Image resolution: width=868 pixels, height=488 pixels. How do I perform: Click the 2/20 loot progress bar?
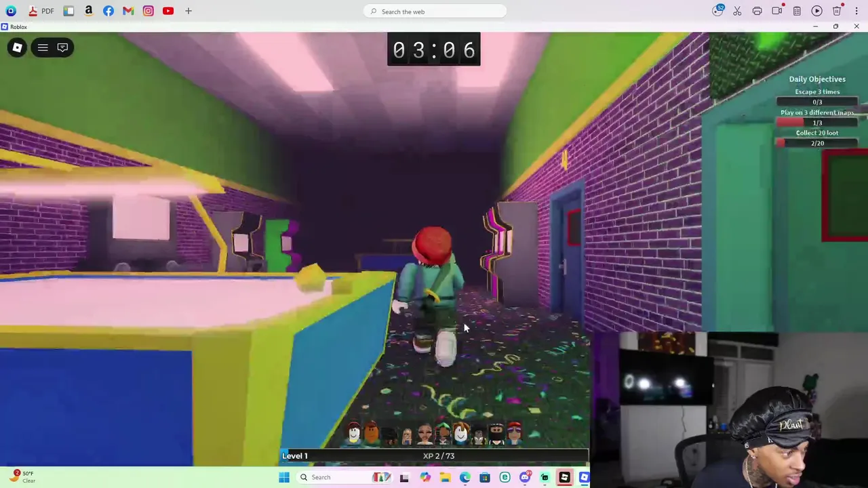(817, 143)
